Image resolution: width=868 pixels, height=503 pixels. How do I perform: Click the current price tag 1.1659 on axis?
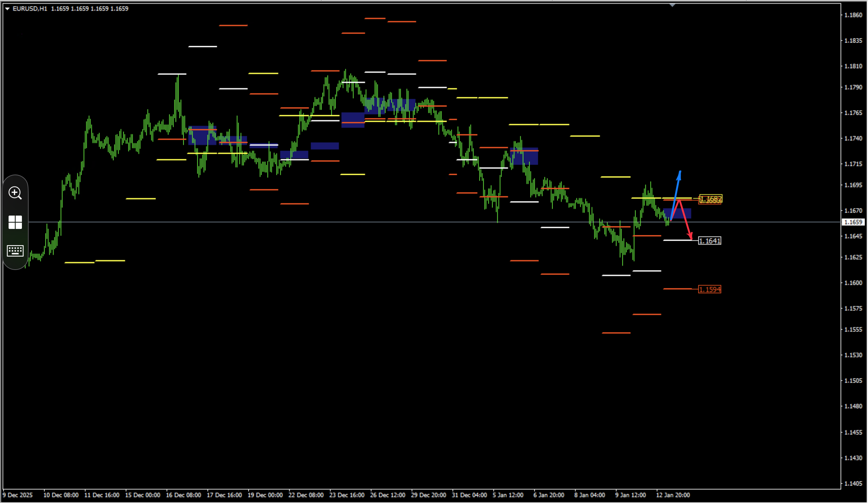(x=853, y=222)
